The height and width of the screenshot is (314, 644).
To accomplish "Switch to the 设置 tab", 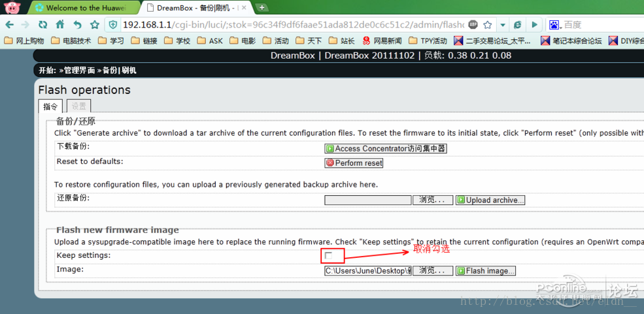I will pos(79,106).
